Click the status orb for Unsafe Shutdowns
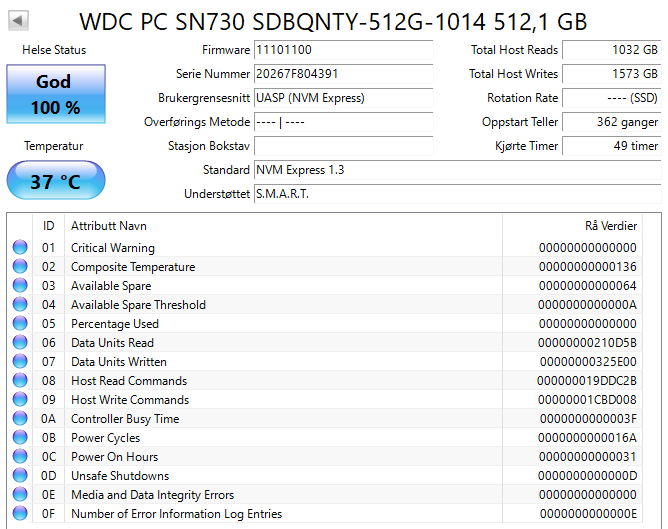 pos(20,476)
